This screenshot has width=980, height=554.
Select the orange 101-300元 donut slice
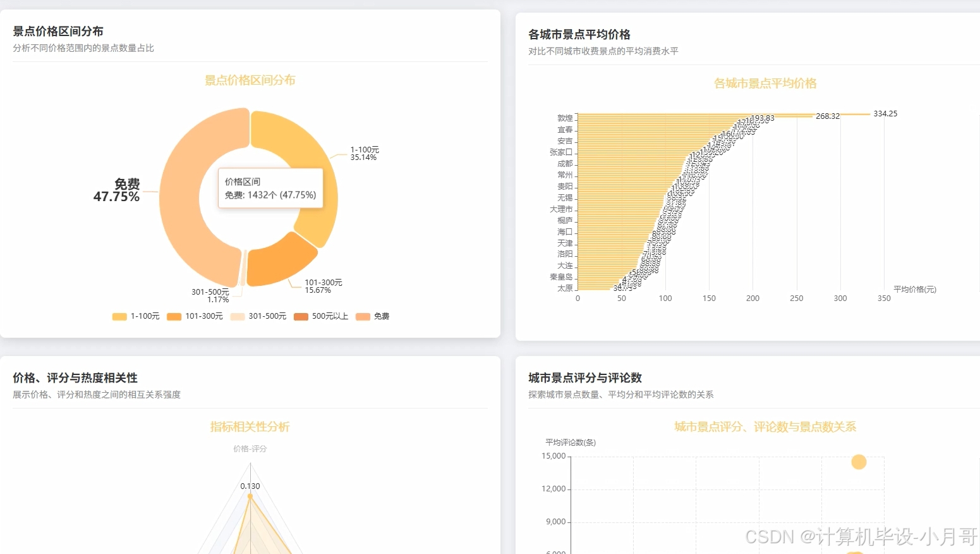click(x=278, y=262)
